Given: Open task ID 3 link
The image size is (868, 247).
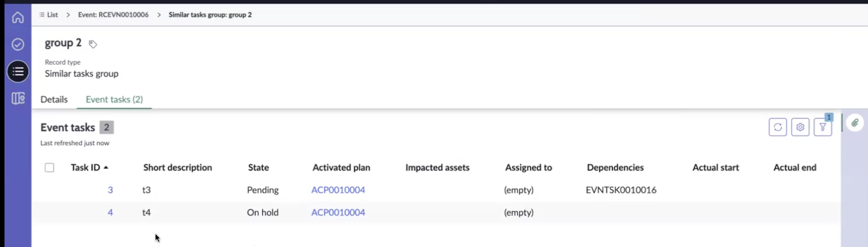Looking at the screenshot, I should [110, 190].
